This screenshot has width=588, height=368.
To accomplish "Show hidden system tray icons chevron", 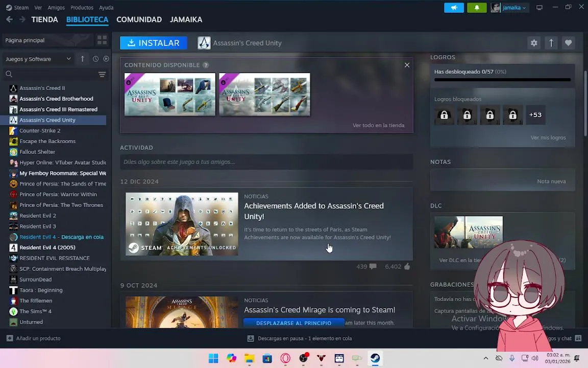I will tap(485, 358).
